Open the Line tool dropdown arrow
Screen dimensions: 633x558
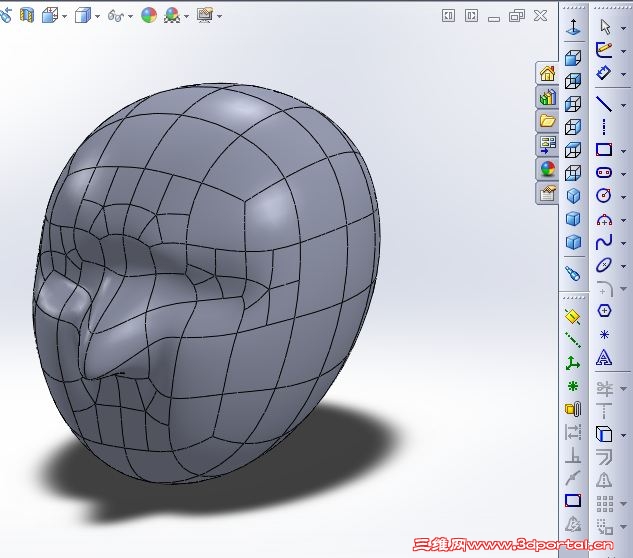[x=624, y=105]
